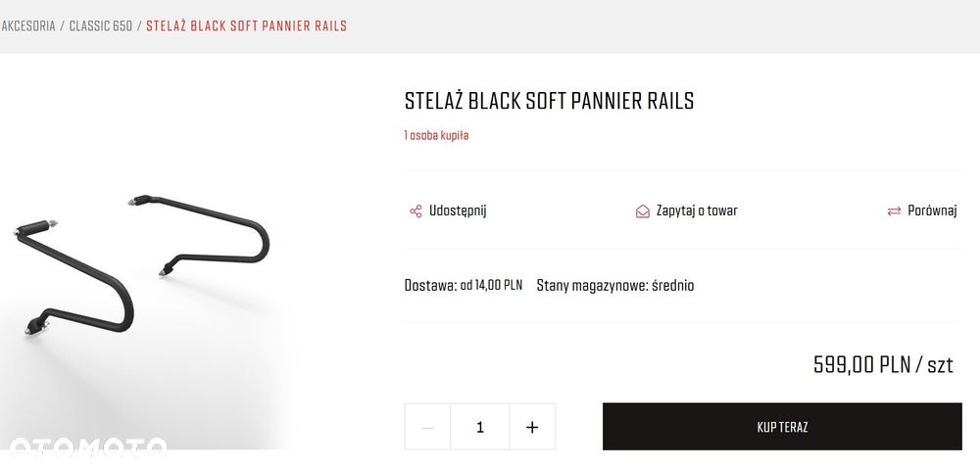The height and width of the screenshot is (468, 980).
Task: Click the quantity input field
Action: click(x=479, y=427)
